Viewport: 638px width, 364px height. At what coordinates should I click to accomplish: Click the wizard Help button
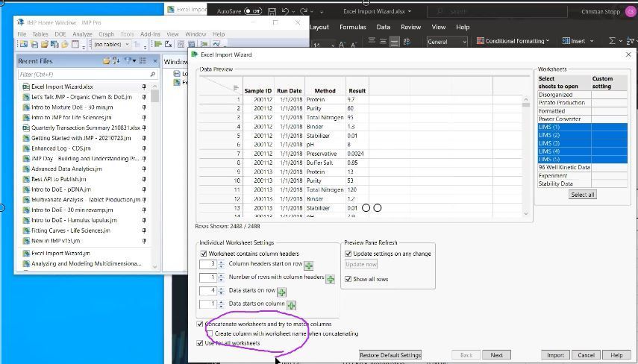click(616, 355)
